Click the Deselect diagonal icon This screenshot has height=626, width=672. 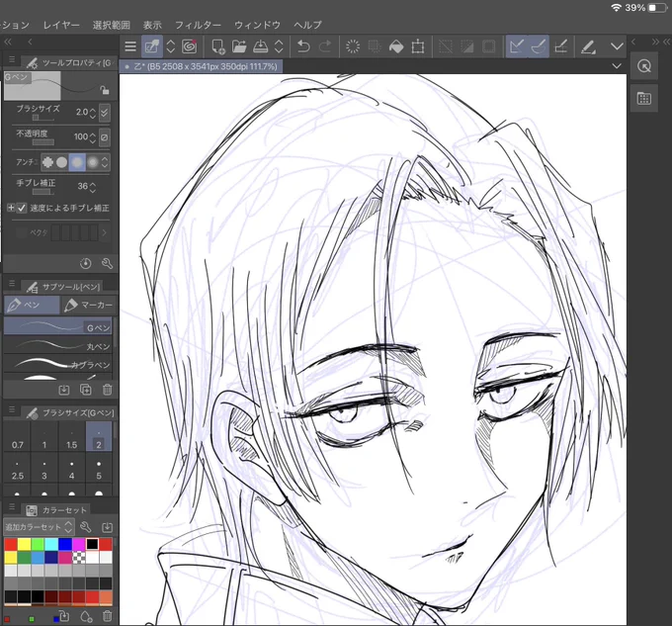(x=446, y=46)
